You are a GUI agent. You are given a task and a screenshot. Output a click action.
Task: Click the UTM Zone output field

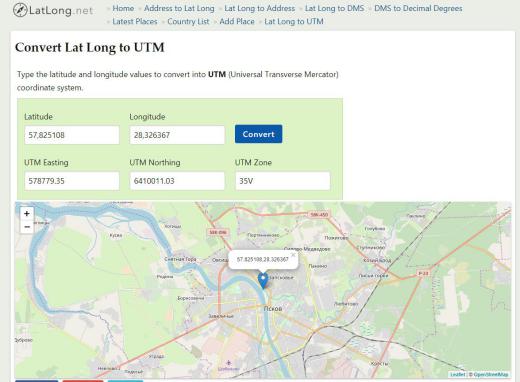click(283, 181)
